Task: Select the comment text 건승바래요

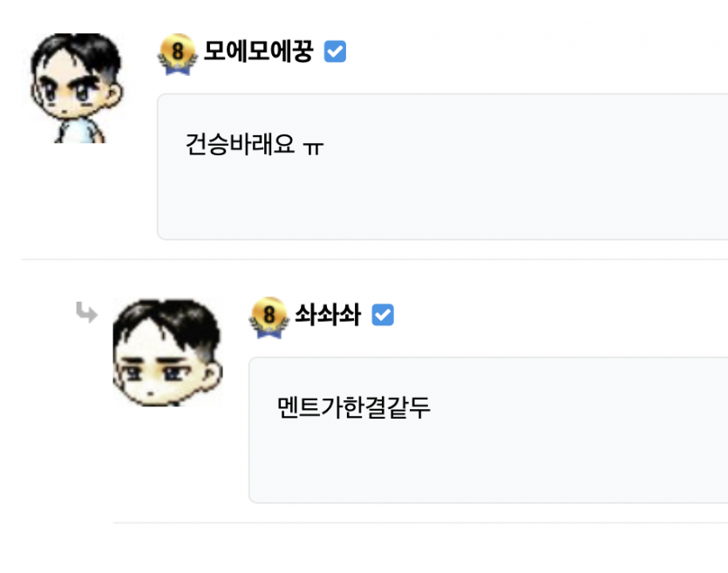Action: point(240,144)
